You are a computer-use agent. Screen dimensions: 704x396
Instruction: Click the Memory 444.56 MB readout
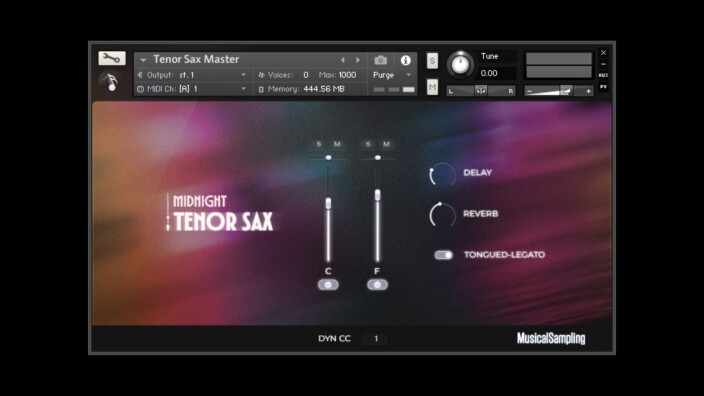tap(324, 89)
